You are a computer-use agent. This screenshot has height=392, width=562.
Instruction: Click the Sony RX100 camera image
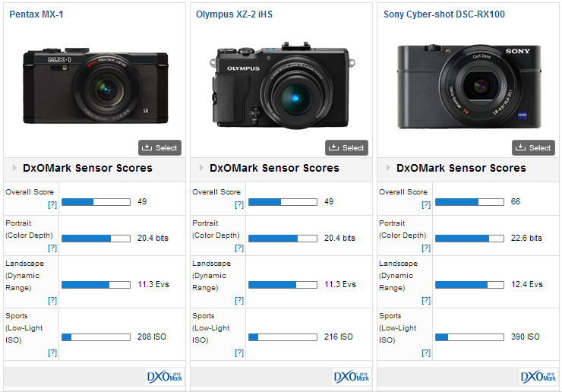(x=469, y=86)
